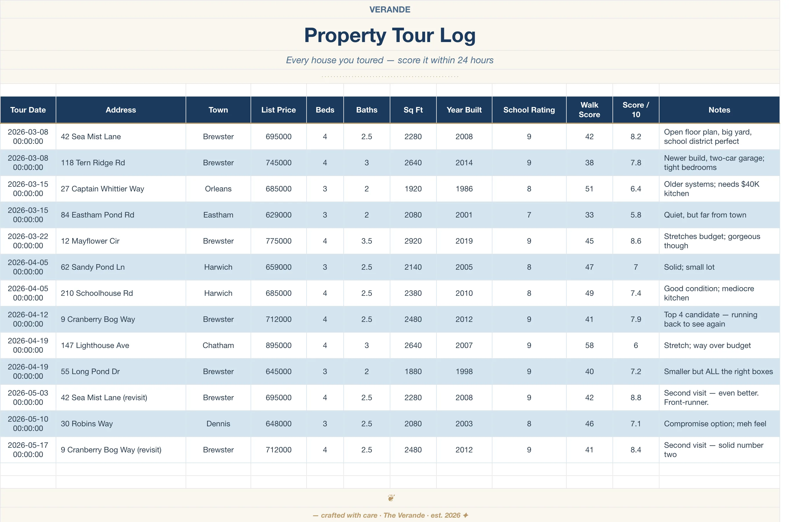The width and height of the screenshot is (812, 522).
Task: Select the 30 Robins Way address cell
Action: [x=121, y=424]
